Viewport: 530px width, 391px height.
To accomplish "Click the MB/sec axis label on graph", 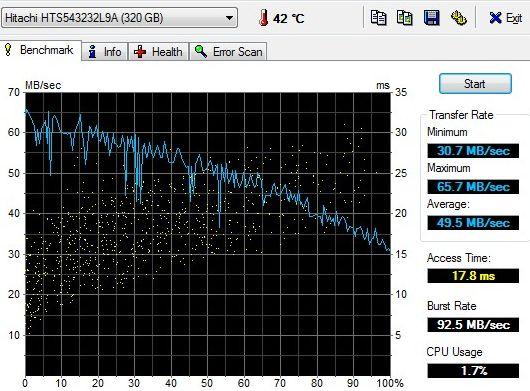I will [x=43, y=85].
